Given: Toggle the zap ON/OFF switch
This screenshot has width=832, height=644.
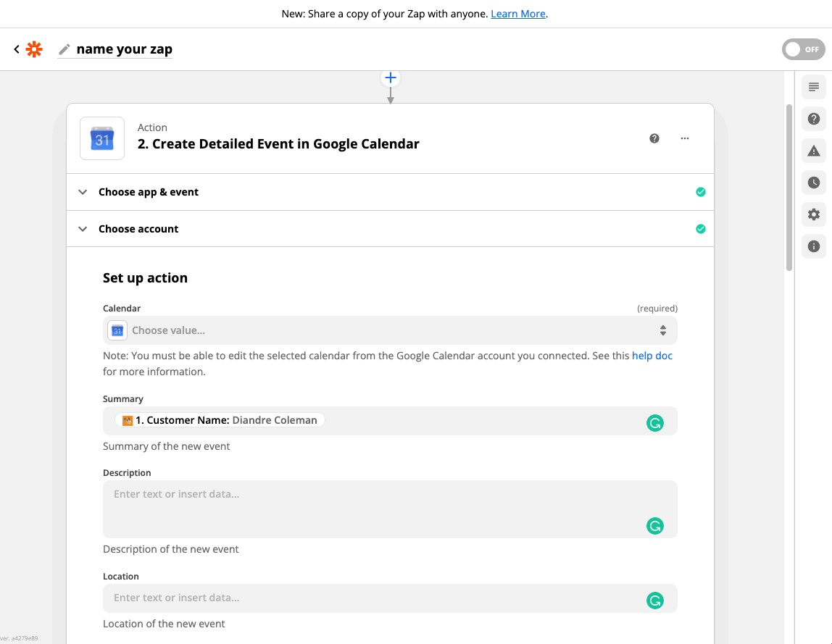Looking at the screenshot, I should coord(803,49).
